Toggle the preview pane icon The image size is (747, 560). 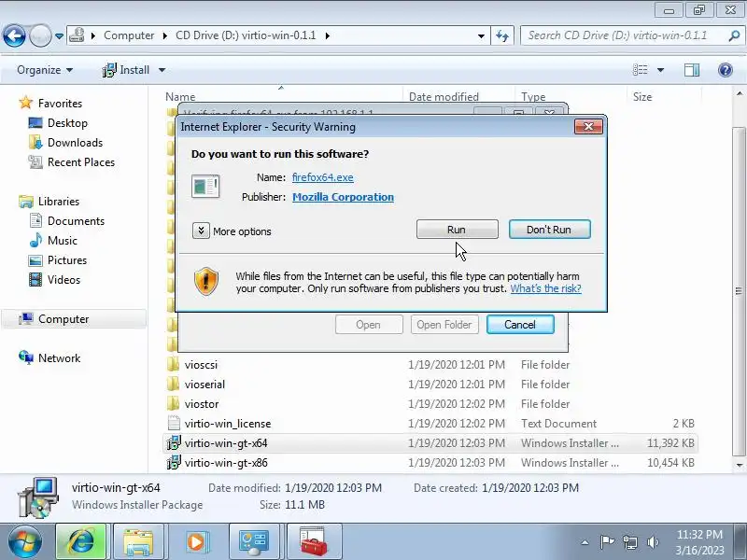point(692,70)
